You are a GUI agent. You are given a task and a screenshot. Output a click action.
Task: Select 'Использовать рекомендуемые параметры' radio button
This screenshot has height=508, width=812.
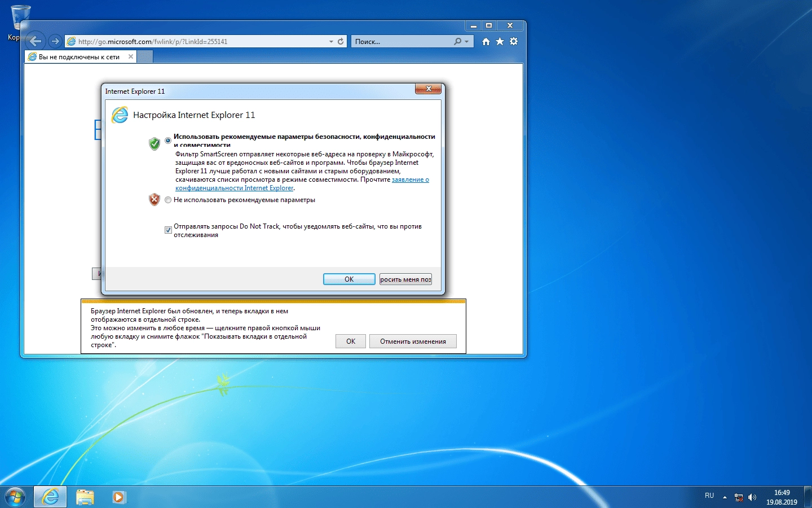[168, 141]
